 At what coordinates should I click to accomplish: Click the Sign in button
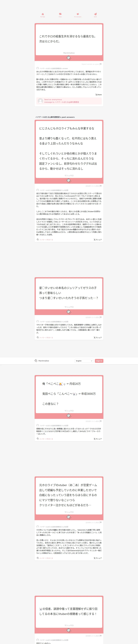pyautogui.click(x=99, y=361)
